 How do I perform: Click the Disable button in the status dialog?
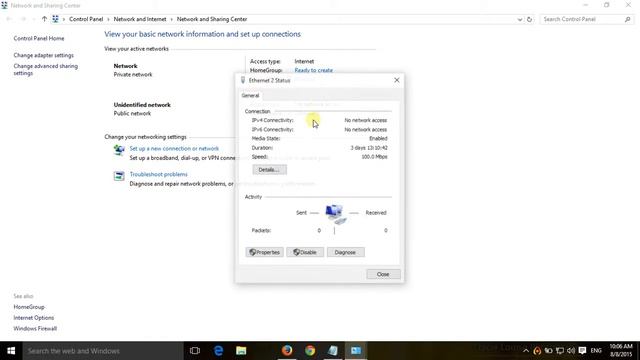305,252
